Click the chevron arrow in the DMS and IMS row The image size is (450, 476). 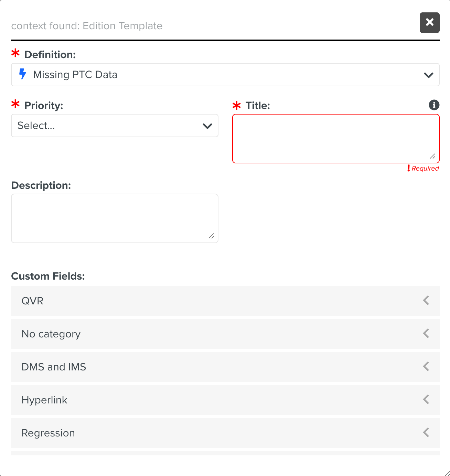pyautogui.click(x=426, y=367)
